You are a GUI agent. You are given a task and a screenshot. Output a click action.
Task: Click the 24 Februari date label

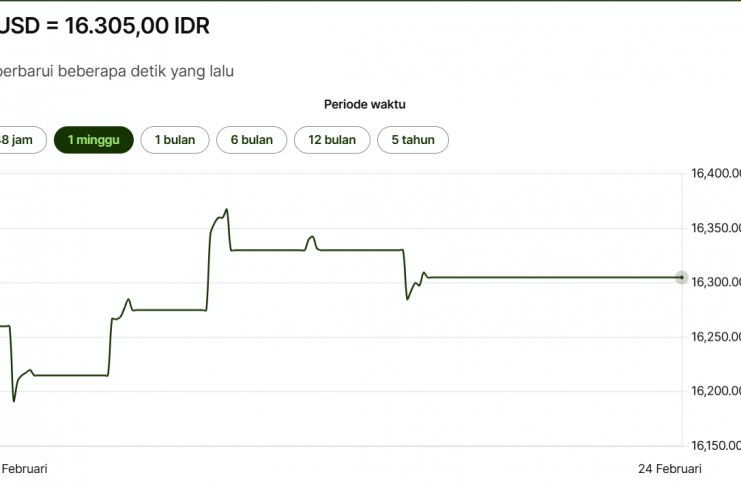pos(670,468)
